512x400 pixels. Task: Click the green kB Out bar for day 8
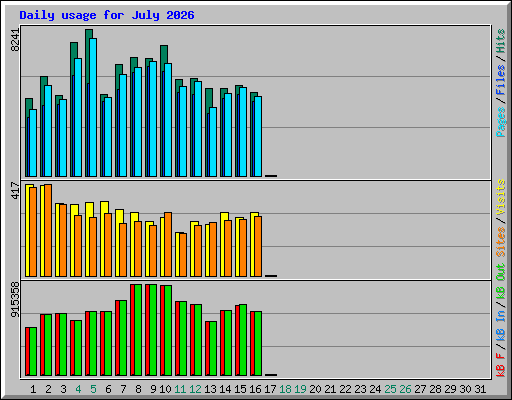138,330
